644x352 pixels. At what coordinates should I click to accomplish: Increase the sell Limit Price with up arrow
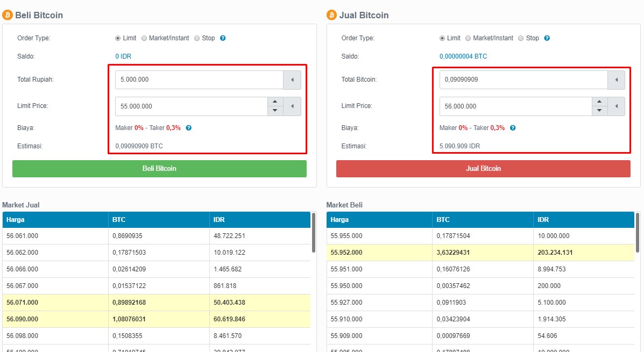[x=599, y=102]
